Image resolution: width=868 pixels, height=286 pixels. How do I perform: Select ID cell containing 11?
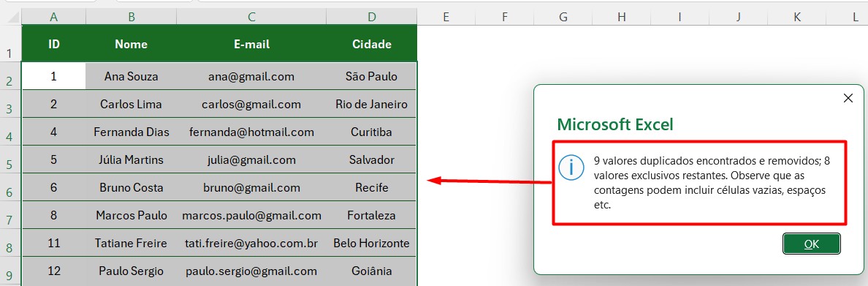pos(53,243)
